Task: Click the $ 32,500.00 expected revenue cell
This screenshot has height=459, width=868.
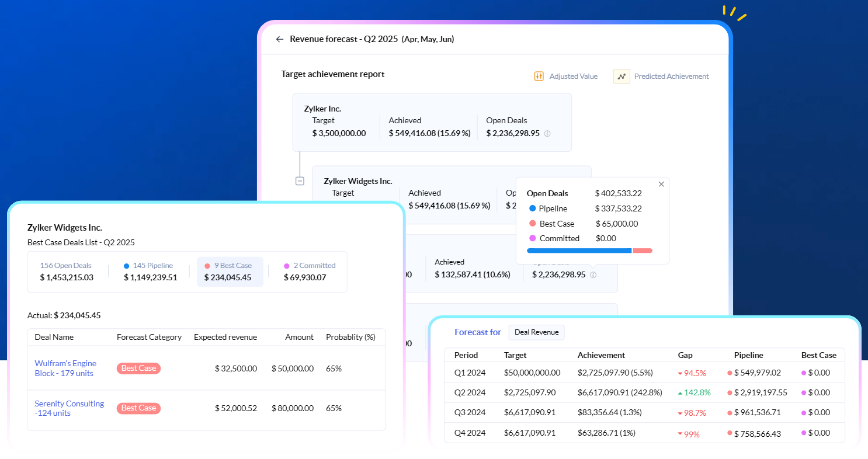Action: coord(236,368)
